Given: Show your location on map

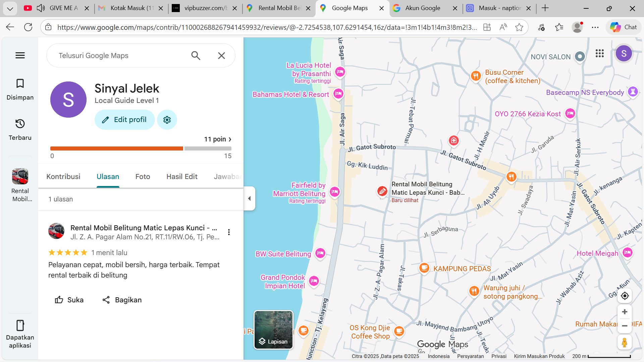Looking at the screenshot, I should click(625, 296).
